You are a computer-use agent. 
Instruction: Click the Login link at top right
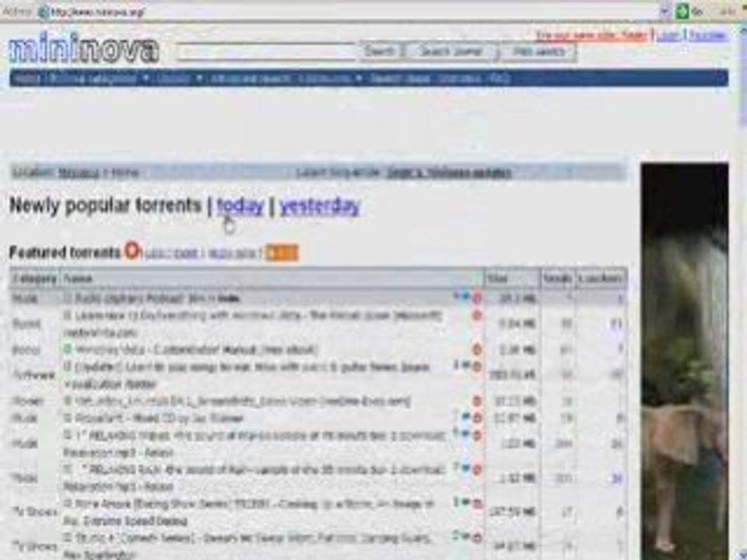tap(668, 35)
